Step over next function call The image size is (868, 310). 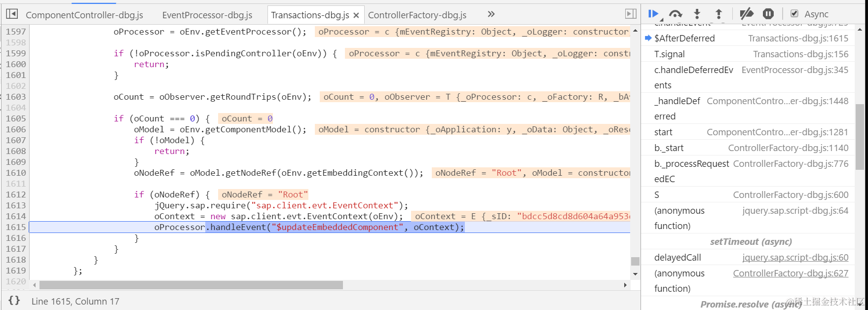(x=676, y=14)
